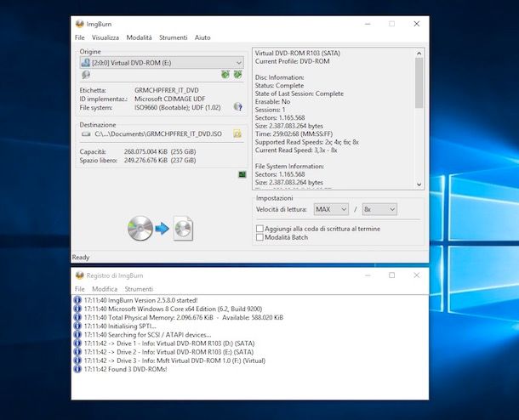Open the 8x read speed dropdown
Viewport: 519px width, 420px height.
379,209
